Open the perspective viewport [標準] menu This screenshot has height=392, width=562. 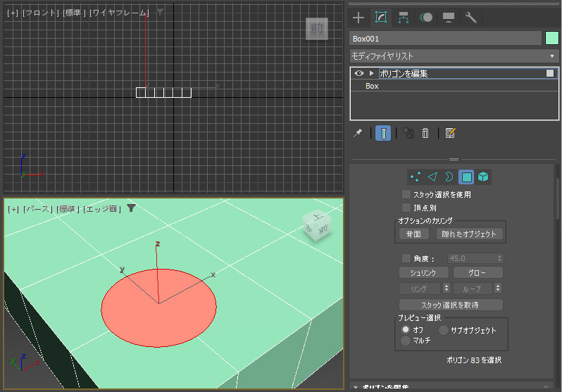pos(68,209)
